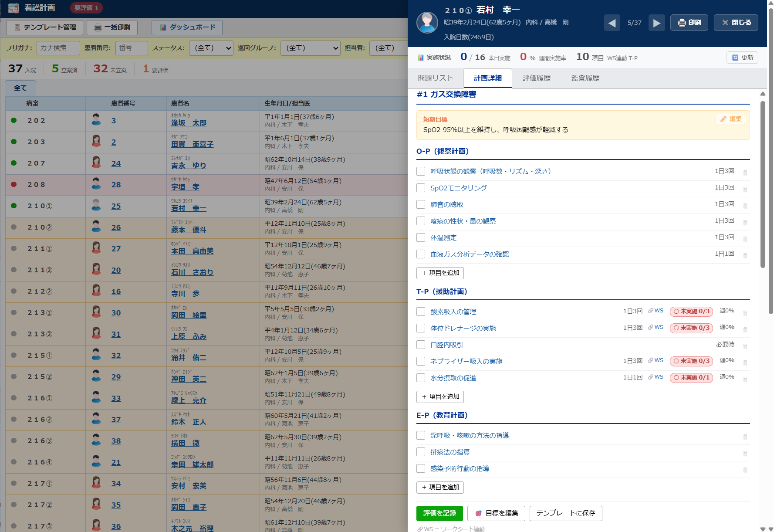This screenshot has height=532, width=774.
Task: Check the SpO2モニタリング item
Action: (421, 188)
